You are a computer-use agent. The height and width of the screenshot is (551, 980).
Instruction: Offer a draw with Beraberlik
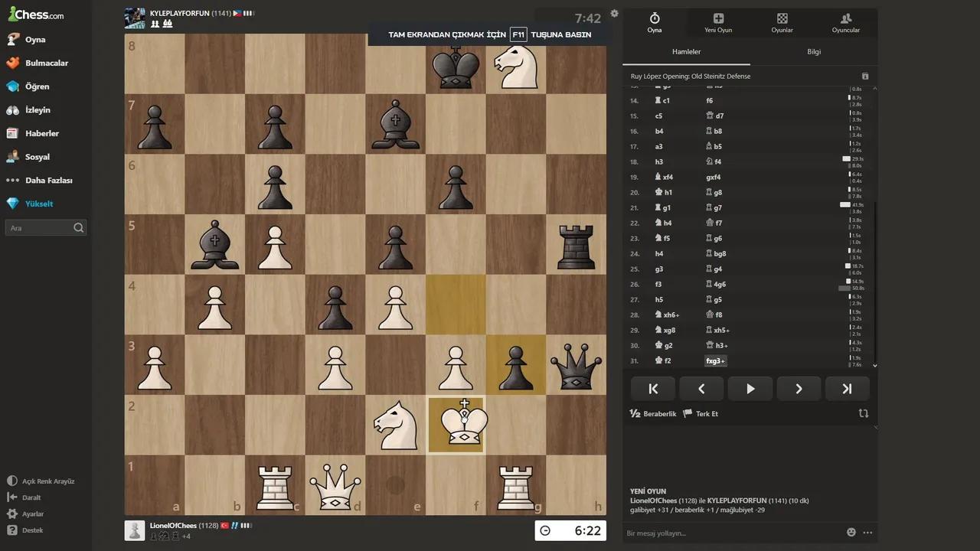[x=652, y=414]
